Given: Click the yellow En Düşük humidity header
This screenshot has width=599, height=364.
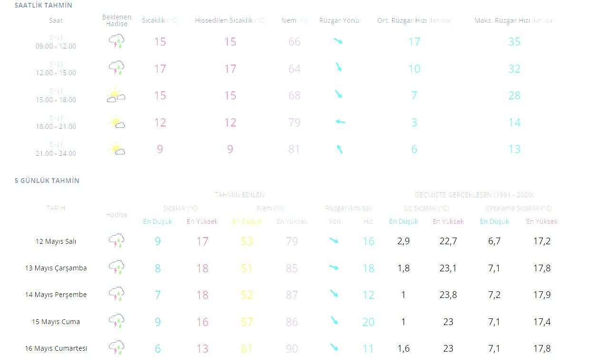Looking at the screenshot, I should pos(247,221).
